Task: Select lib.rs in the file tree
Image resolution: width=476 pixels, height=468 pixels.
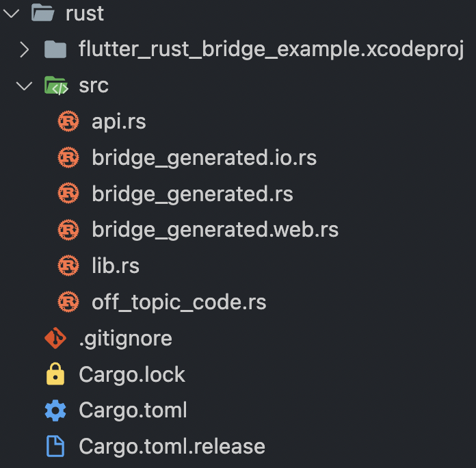Action: (116, 265)
